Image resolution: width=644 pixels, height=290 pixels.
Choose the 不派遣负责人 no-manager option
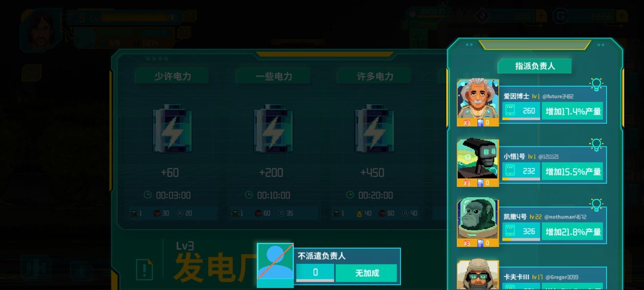329,266
